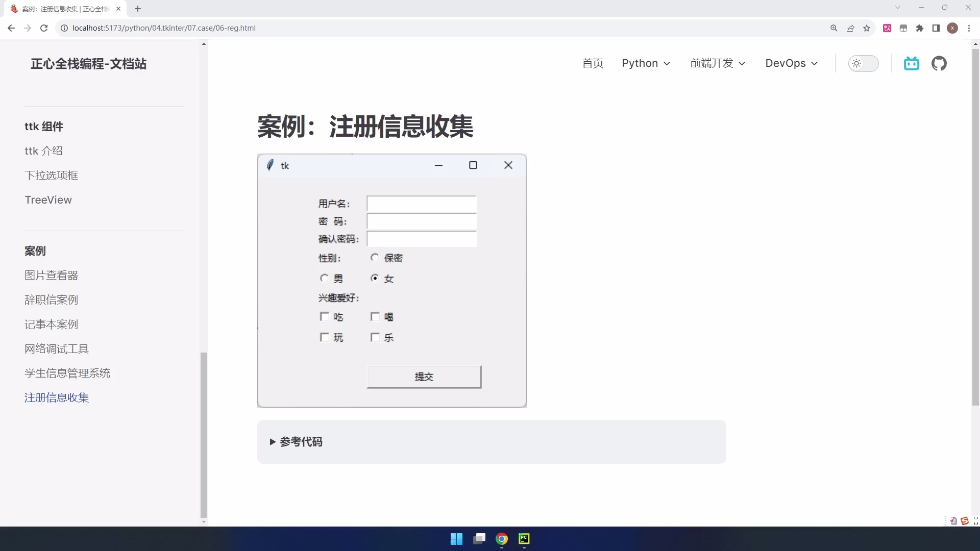
Task: Open the GitHub icon link
Action: (x=939, y=63)
